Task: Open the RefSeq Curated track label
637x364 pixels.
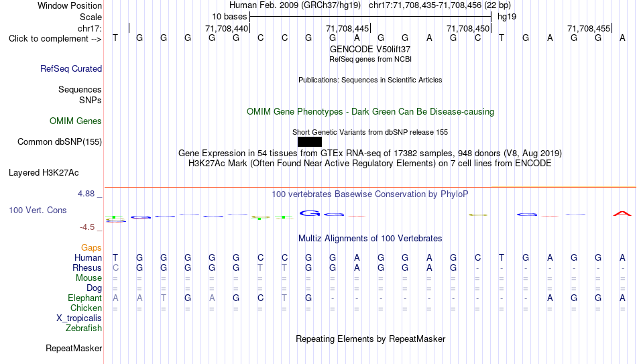Action: [71, 68]
